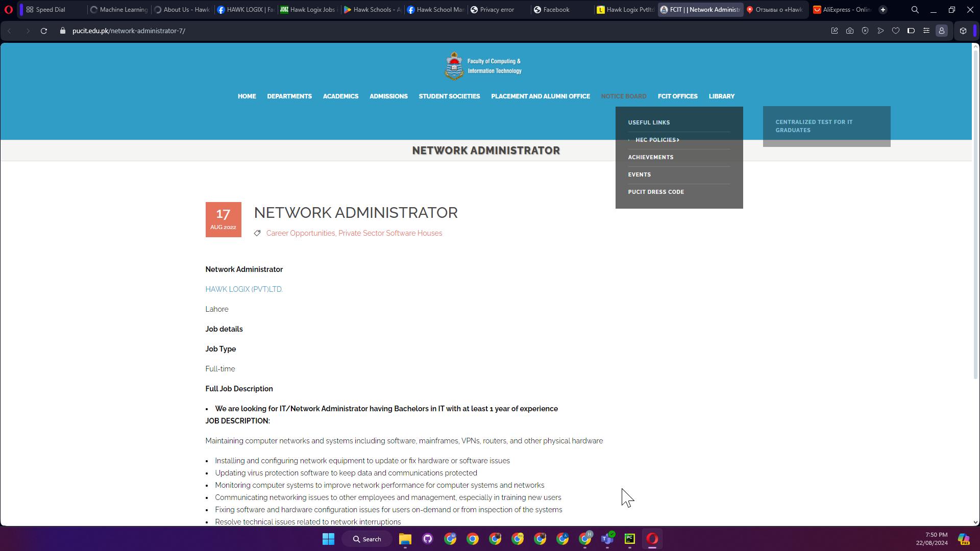Click the NOTICE BOARD menu item
980x551 pixels.
pyautogui.click(x=624, y=96)
